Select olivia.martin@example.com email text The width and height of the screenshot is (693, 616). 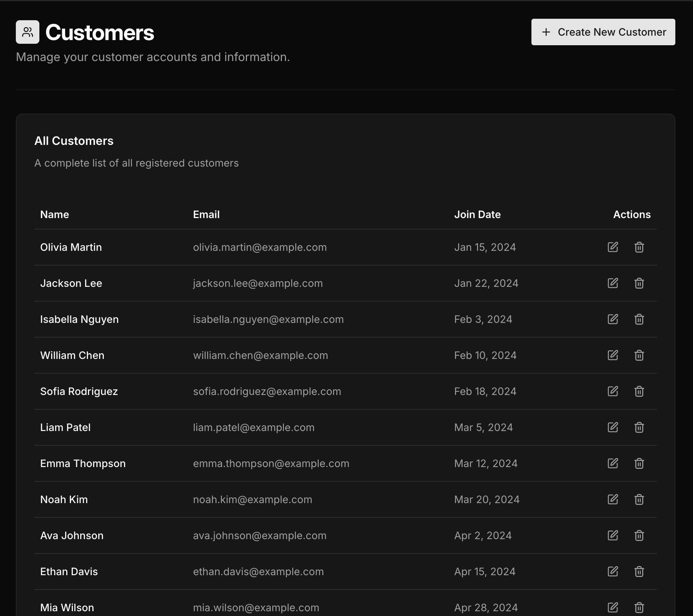point(260,247)
